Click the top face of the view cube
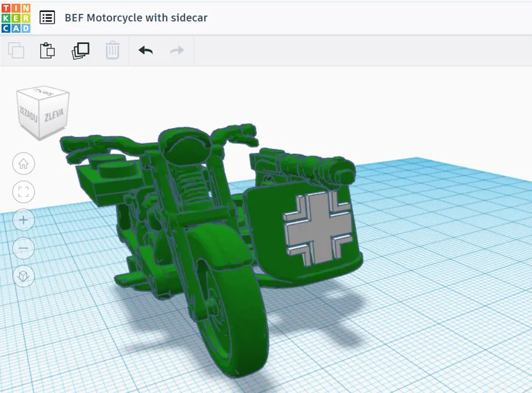This screenshot has width=532, height=393. tap(43, 92)
